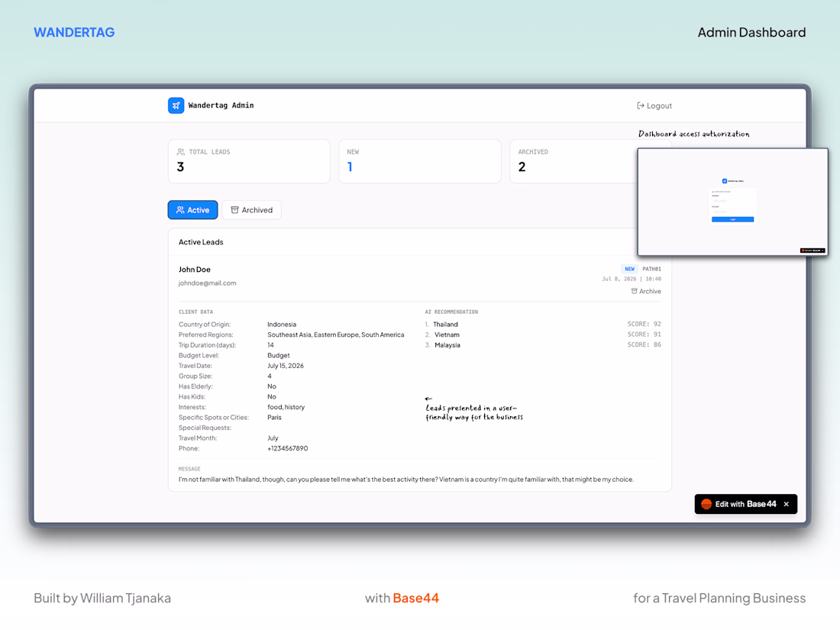
Task: Click the food, history interests value
Action: 286,407
